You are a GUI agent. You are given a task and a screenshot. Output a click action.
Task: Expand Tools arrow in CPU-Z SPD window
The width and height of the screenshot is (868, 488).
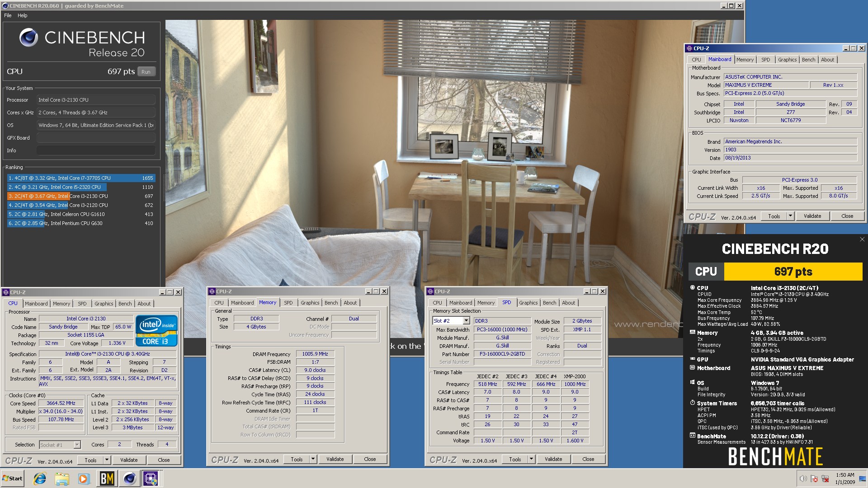coord(531,459)
